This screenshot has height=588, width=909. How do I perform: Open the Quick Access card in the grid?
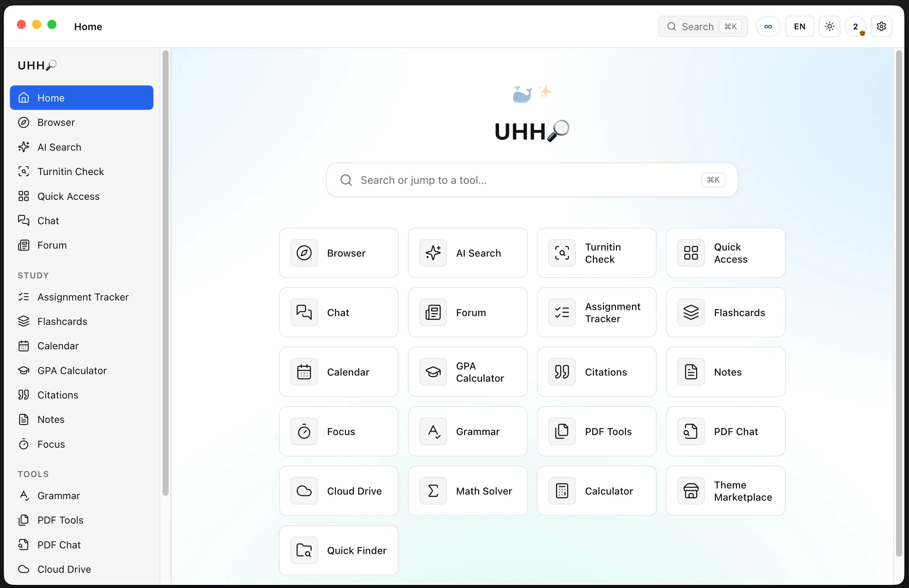725,253
